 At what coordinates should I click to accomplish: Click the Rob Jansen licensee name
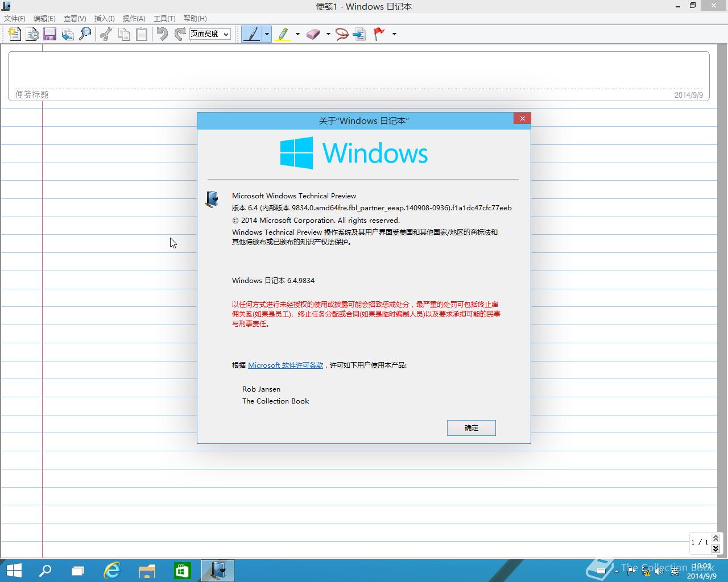261,389
